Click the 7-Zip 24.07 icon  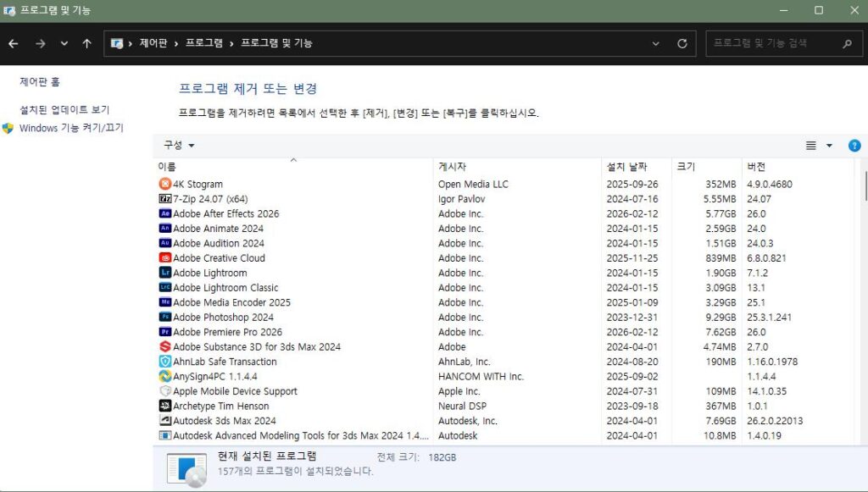point(165,198)
